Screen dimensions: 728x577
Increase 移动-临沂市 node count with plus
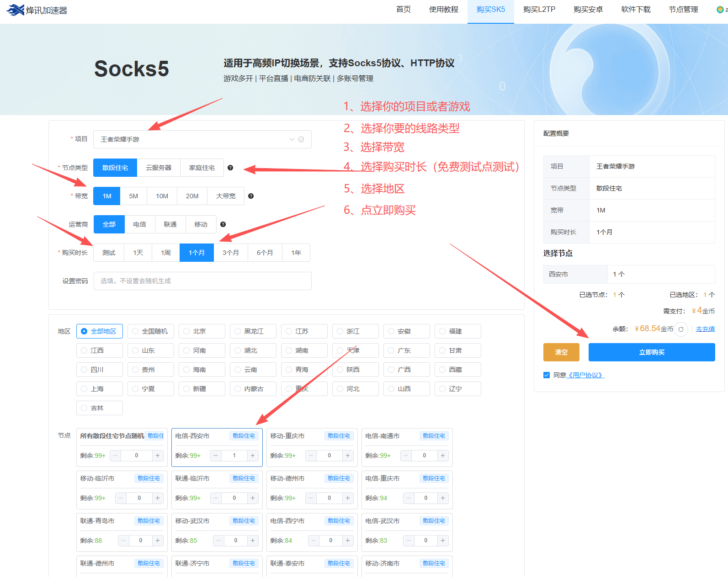158,498
